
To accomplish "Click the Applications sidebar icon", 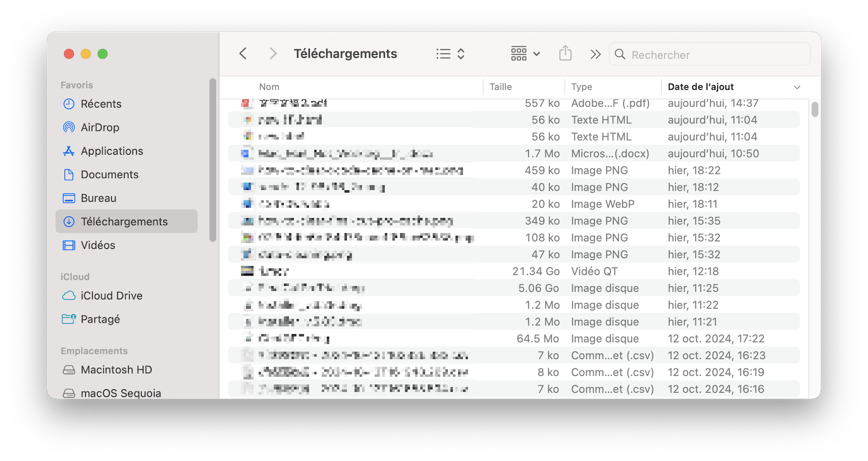I will click(x=69, y=151).
